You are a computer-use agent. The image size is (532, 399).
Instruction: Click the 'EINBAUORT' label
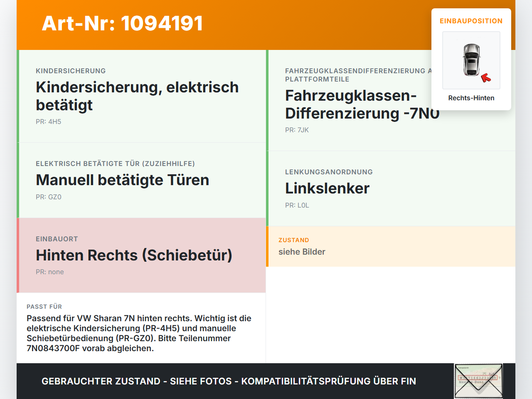point(57,239)
